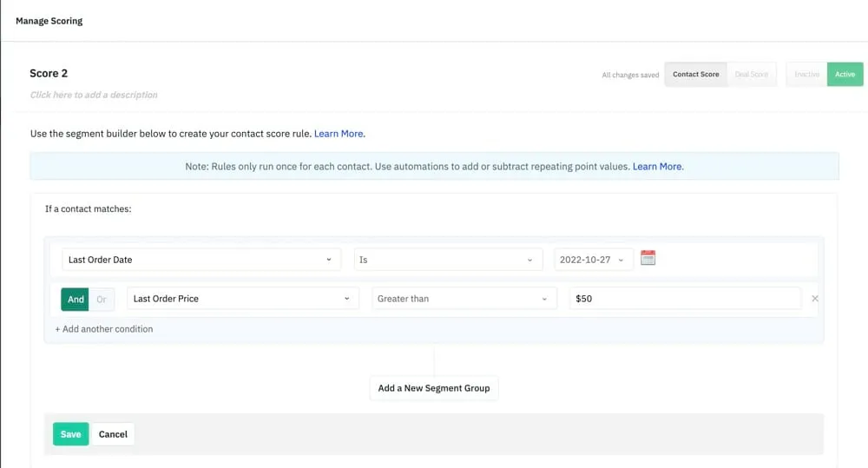The width and height of the screenshot is (868, 468).
Task: Set the score to Active
Action: click(845, 75)
